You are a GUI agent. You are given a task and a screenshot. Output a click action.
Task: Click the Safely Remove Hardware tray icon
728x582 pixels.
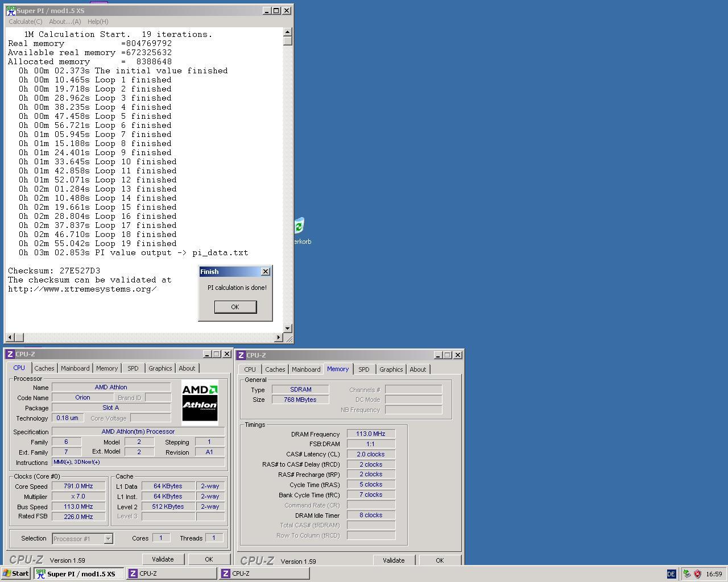[686, 574]
